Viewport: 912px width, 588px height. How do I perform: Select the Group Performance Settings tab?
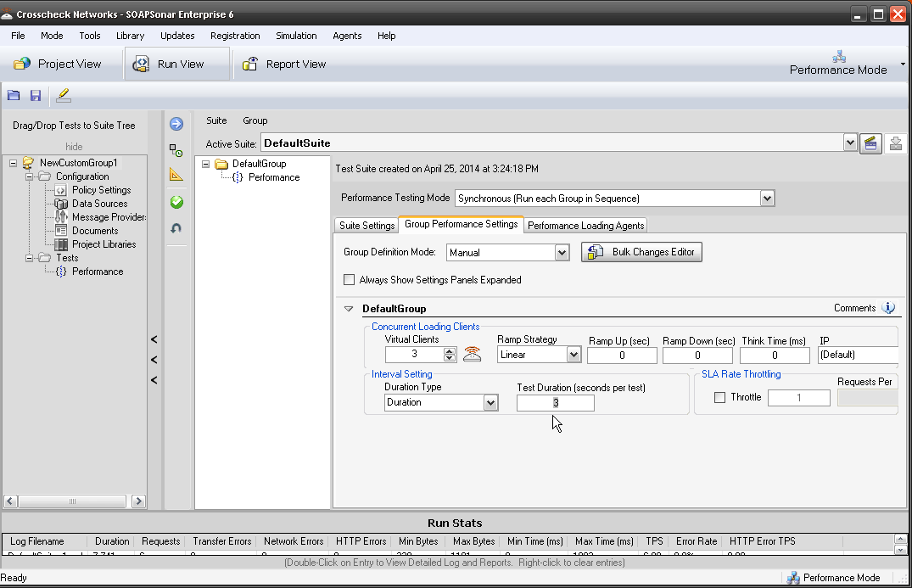[x=462, y=224]
